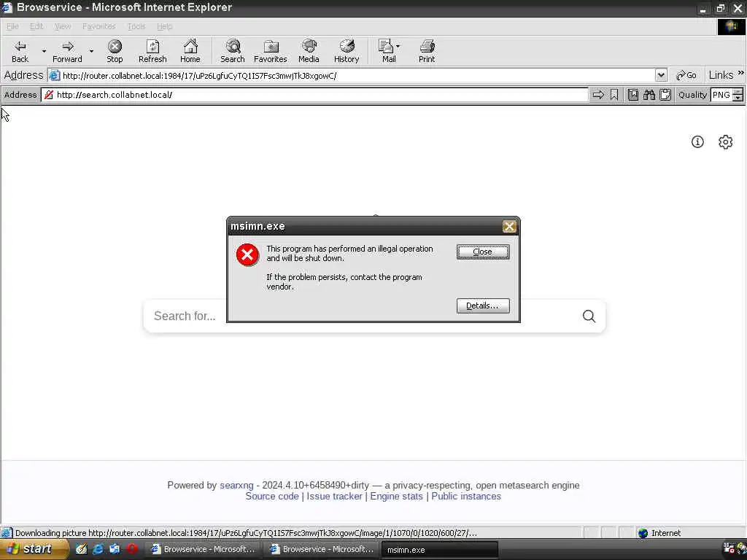Decrease Quality with the down stepper
This screenshot has width=747, height=560.
click(738, 98)
